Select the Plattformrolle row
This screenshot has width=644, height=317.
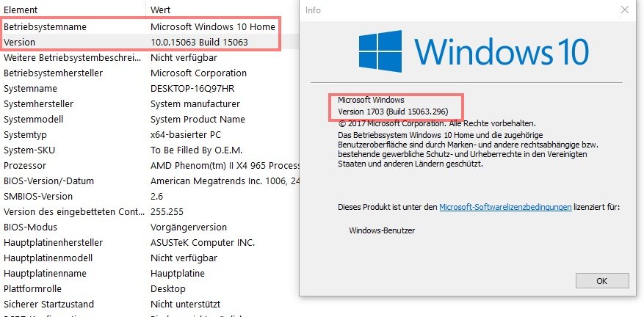tap(150, 288)
